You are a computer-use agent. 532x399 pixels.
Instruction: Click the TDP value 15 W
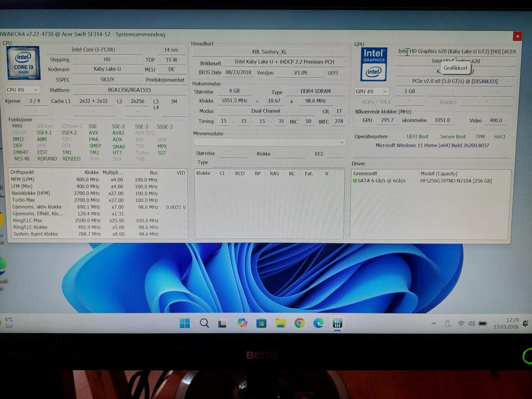coord(171,60)
